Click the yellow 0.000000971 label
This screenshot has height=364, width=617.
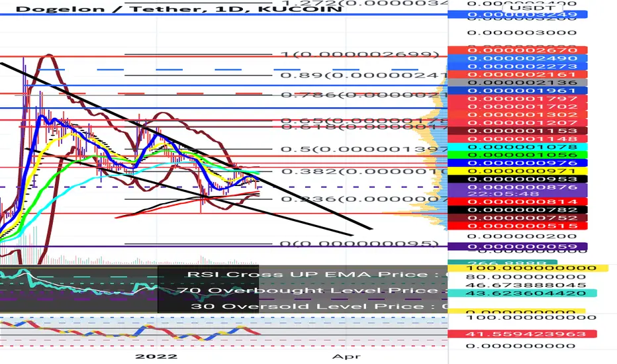(x=518, y=171)
